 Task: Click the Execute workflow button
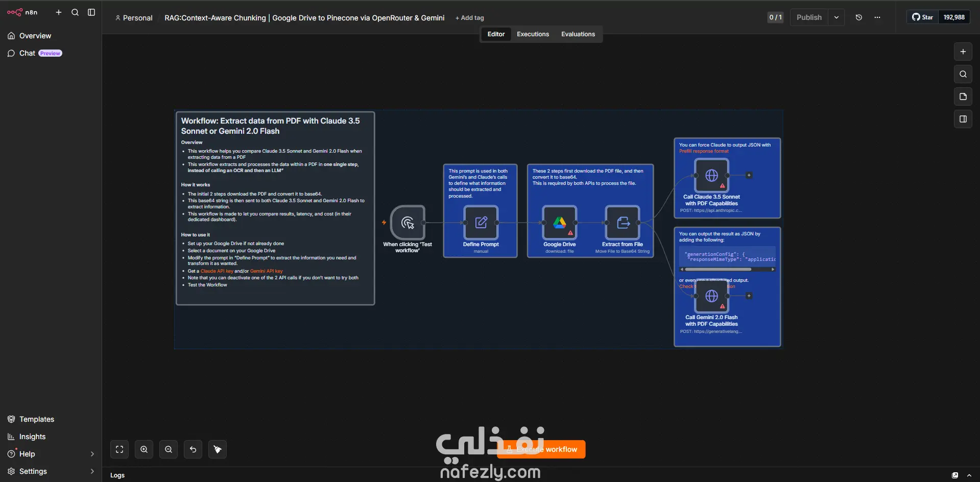pyautogui.click(x=541, y=449)
